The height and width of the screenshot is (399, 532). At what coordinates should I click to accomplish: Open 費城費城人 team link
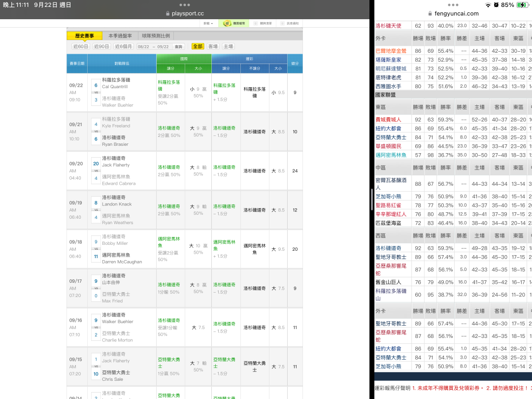(x=388, y=119)
